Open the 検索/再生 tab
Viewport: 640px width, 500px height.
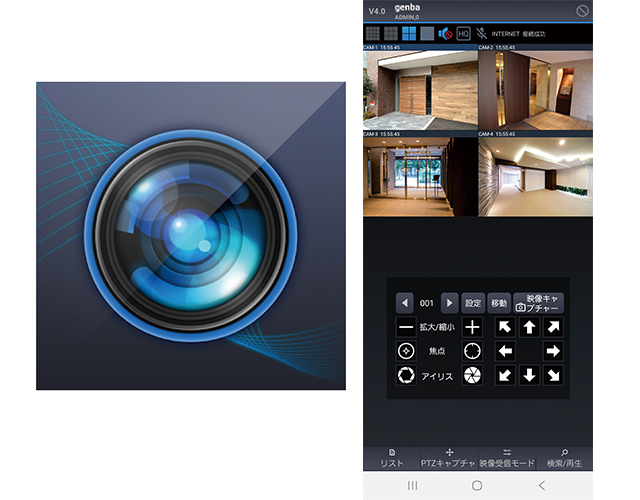[564, 459]
